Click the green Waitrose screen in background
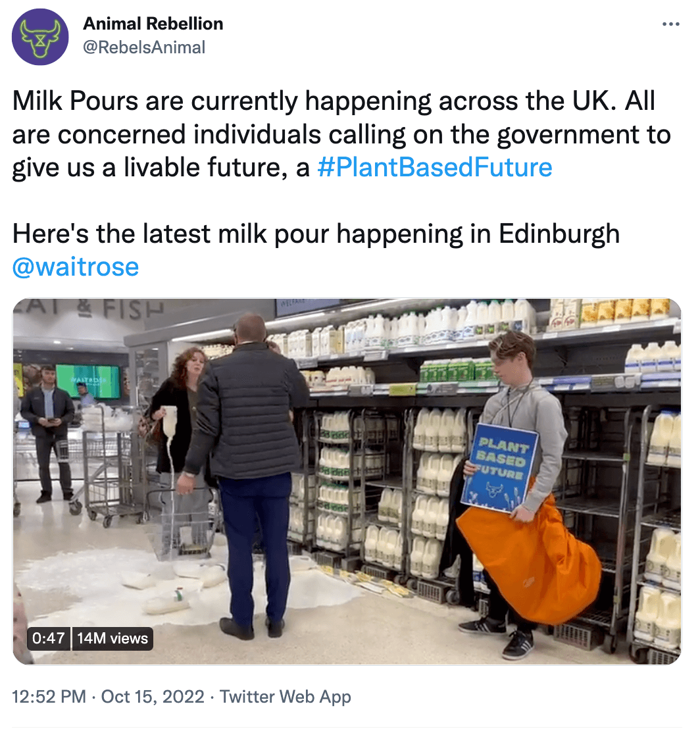 (88, 381)
